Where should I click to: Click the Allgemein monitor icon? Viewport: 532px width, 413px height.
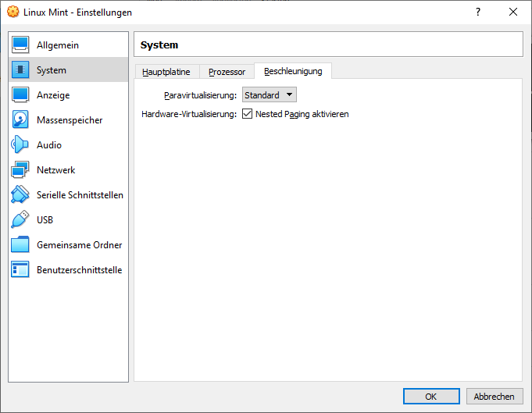click(x=20, y=45)
